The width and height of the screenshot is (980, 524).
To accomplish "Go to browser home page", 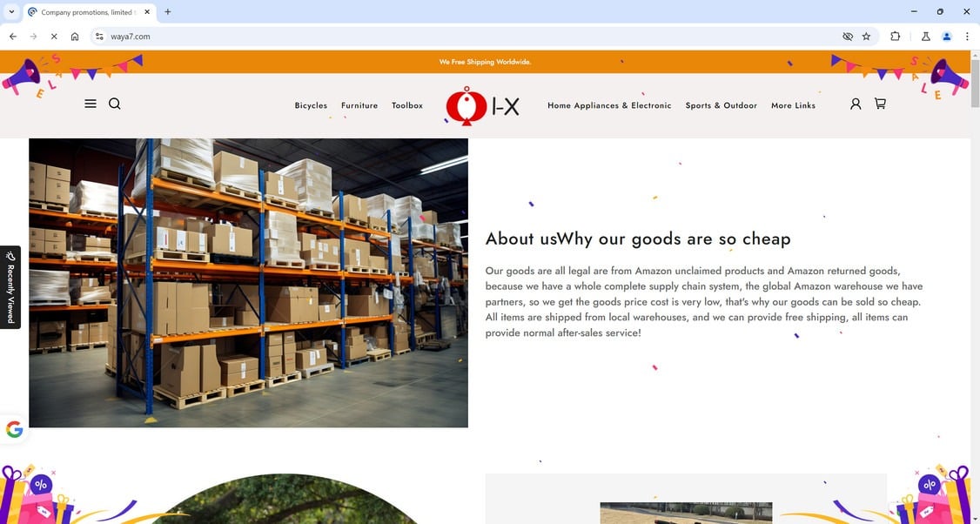I will (x=75, y=37).
